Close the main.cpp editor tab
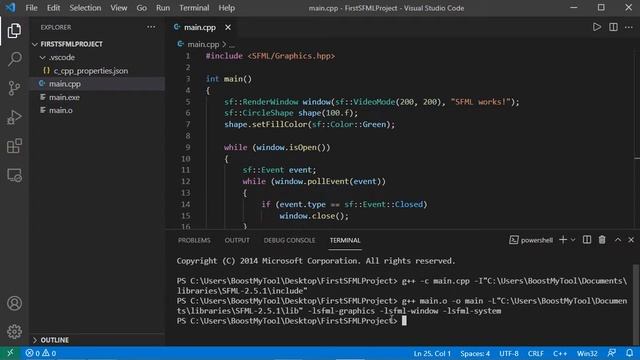Image resolution: width=640 pixels, height=360 pixels. (228, 27)
